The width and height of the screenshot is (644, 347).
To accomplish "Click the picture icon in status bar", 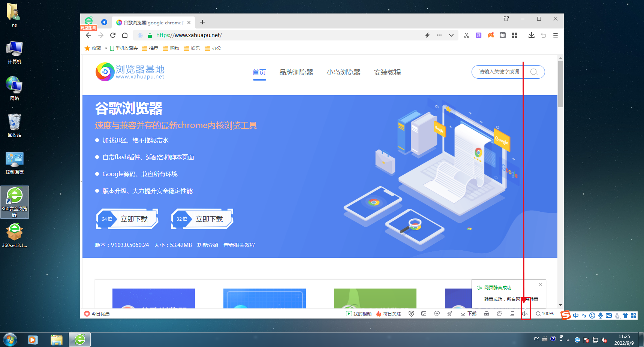I will (424, 314).
